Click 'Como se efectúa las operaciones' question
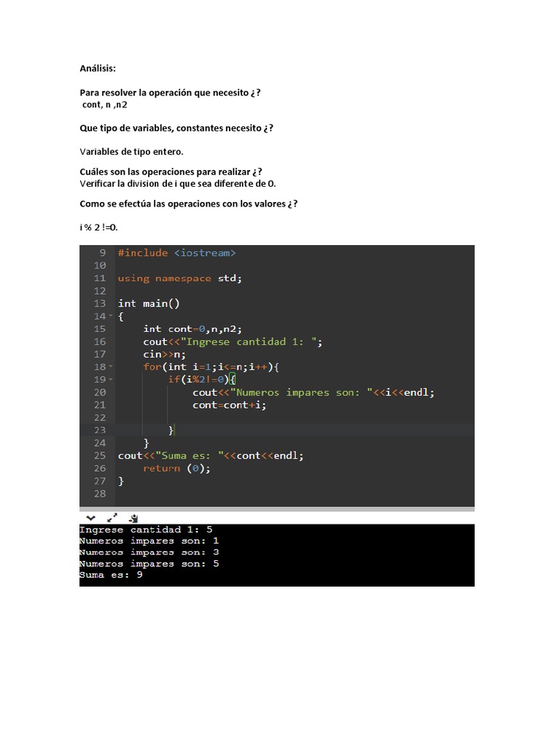This screenshot has height=747, width=560. (189, 204)
